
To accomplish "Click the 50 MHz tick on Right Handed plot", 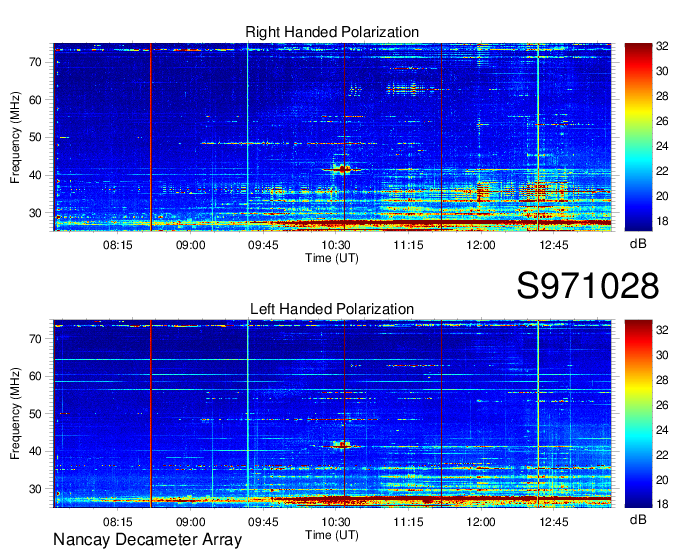I will point(35,138).
